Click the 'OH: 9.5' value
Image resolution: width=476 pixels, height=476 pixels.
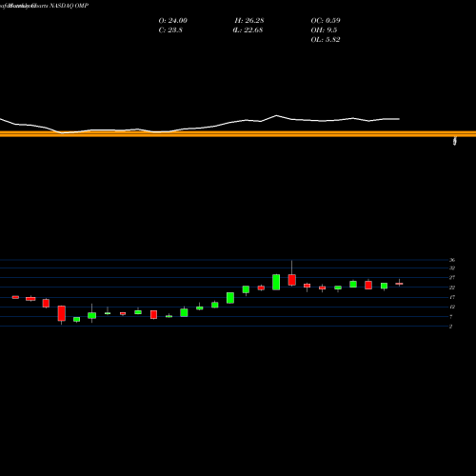(x=324, y=30)
